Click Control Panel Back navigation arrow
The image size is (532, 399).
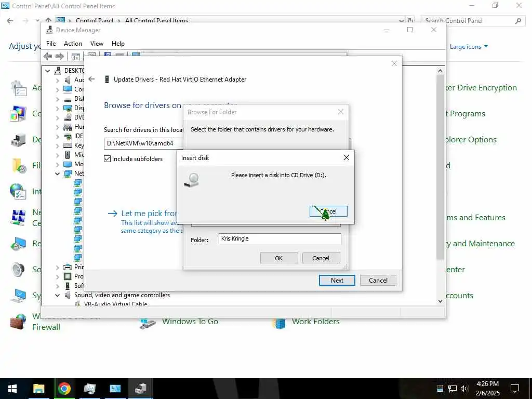[10, 21]
